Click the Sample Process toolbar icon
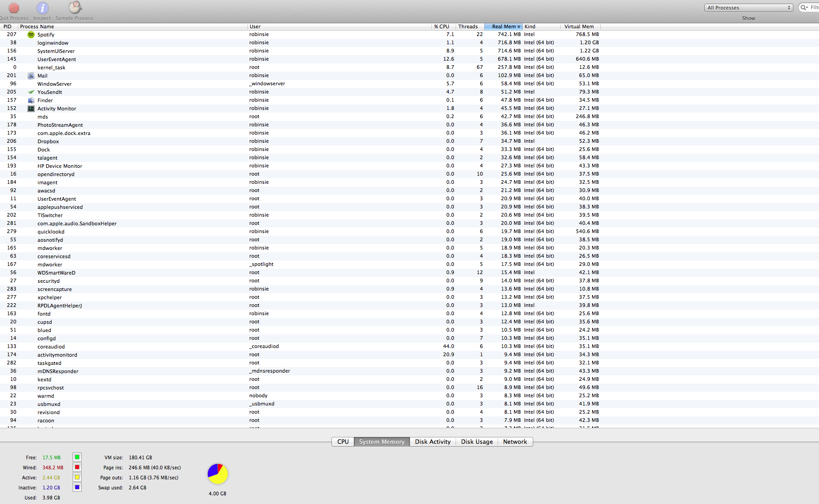Image resolution: width=819 pixels, height=504 pixels. pyautogui.click(x=75, y=7)
